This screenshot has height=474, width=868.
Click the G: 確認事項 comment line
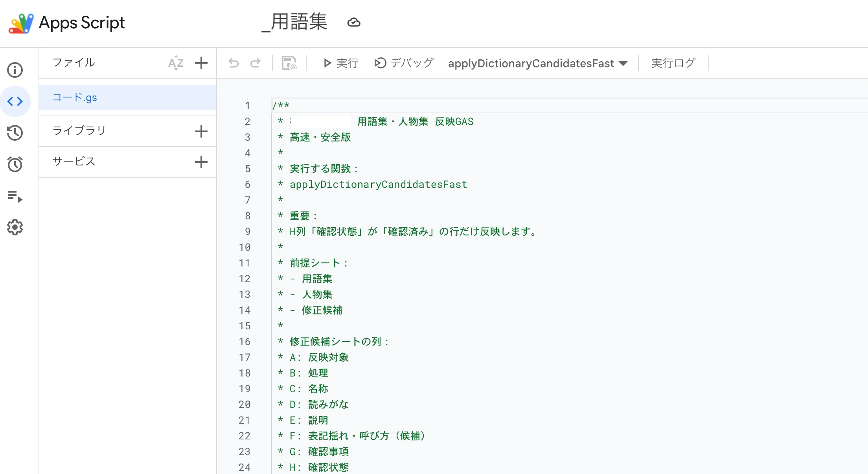coord(319,452)
